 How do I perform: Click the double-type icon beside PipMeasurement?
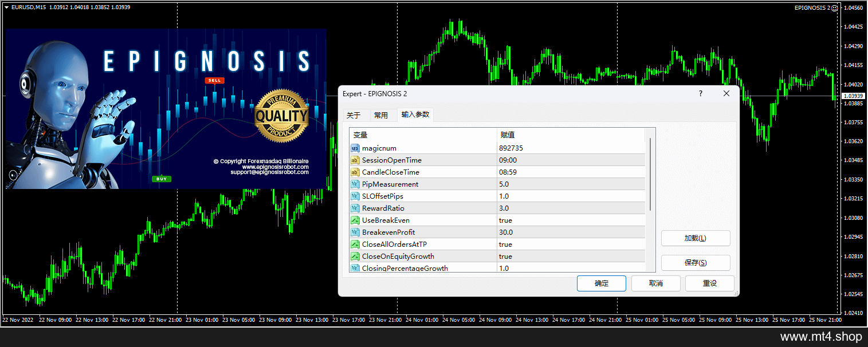point(355,184)
